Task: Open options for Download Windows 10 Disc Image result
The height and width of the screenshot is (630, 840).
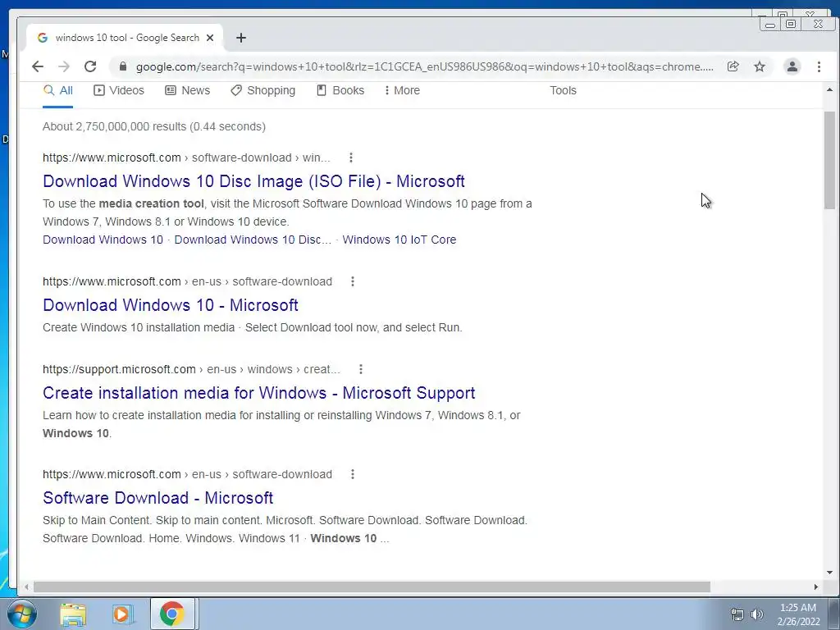Action: tap(351, 157)
